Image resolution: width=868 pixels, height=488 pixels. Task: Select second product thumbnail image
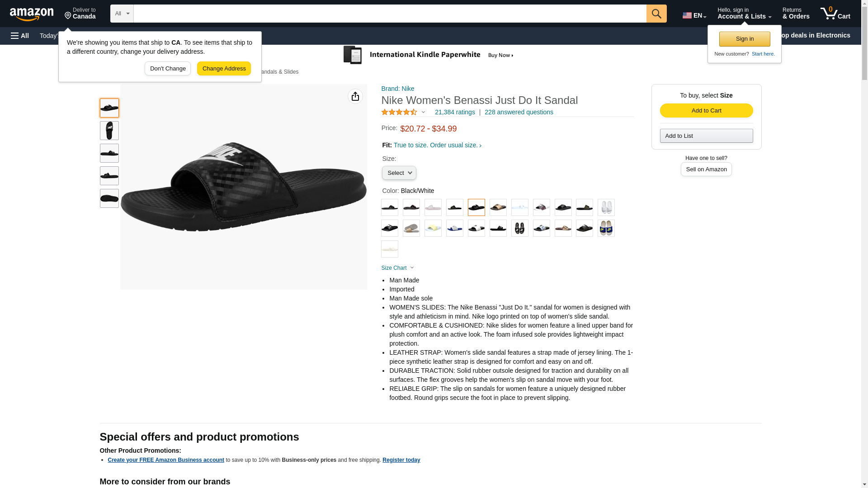point(109,131)
